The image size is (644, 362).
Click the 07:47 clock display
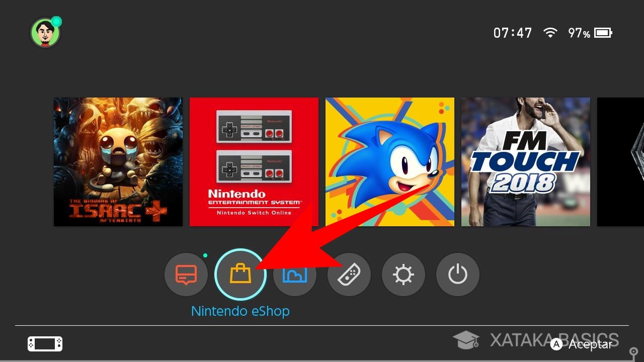[513, 32]
